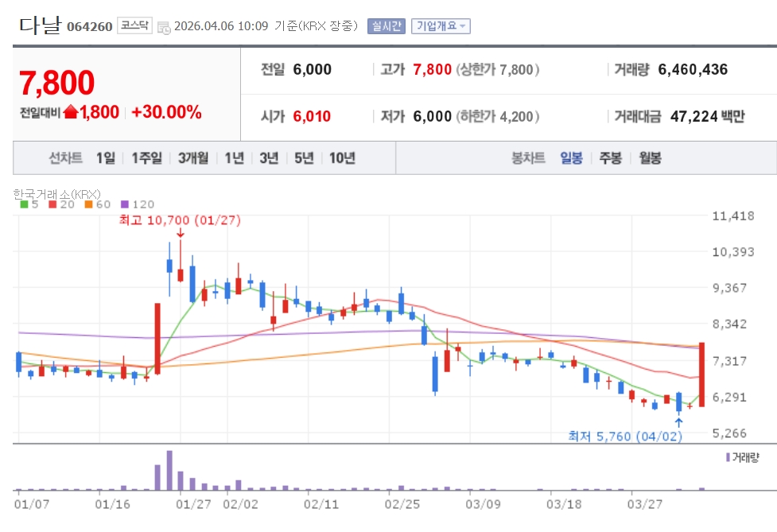Click the 코스닥 market label
This screenshot has width=777, height=532.
pyautogui.click(x=134, y=25)
